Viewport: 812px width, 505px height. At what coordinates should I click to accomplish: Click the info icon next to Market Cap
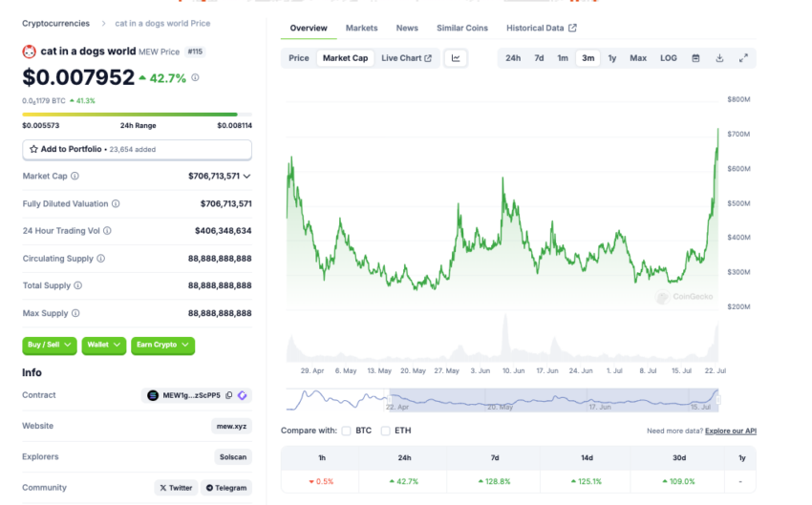tap(75, 176)
